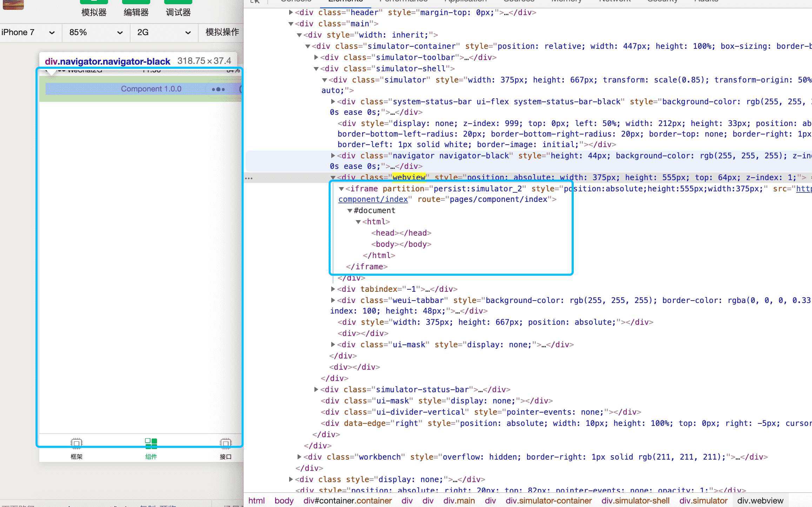Open the iPhone 7 device dropdown

coord(28,32)
